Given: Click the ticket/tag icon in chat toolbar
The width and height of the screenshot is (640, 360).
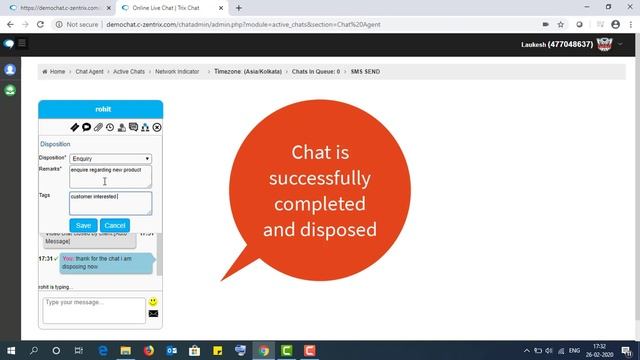Looking at the screenshot, I should 74,127.
